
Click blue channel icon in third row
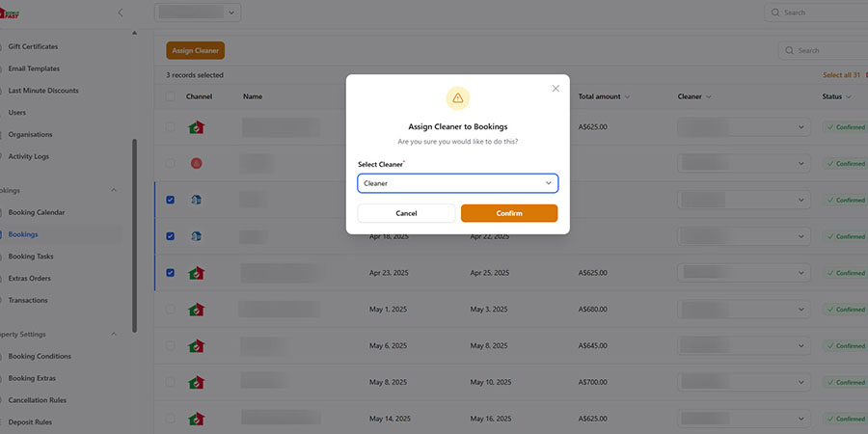[x=196, y=200]
